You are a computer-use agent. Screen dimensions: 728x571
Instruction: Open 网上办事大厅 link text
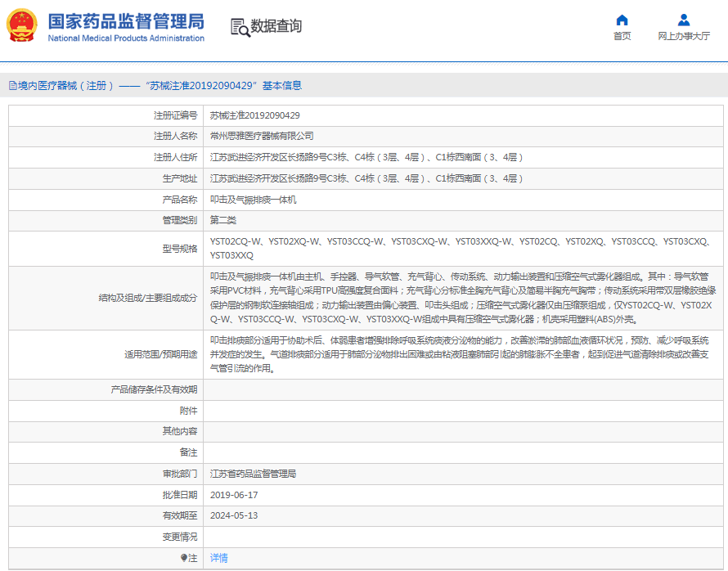tap(684, 36)
